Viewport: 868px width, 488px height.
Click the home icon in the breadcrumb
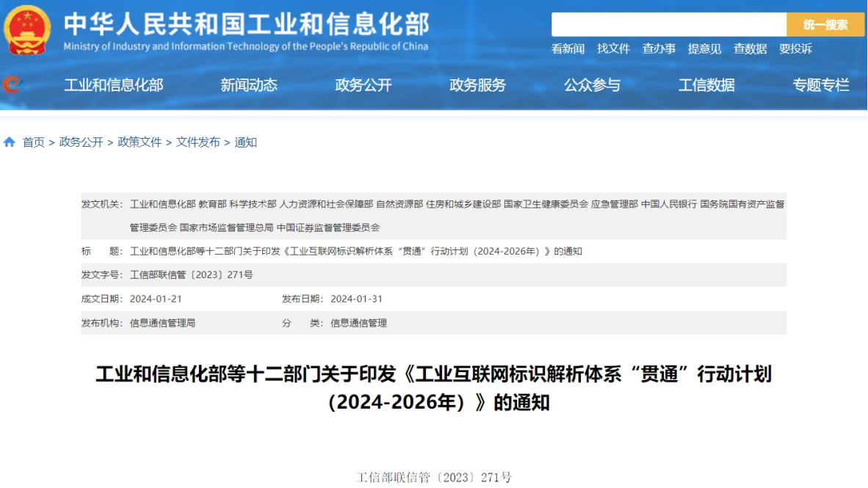point(10,142)
